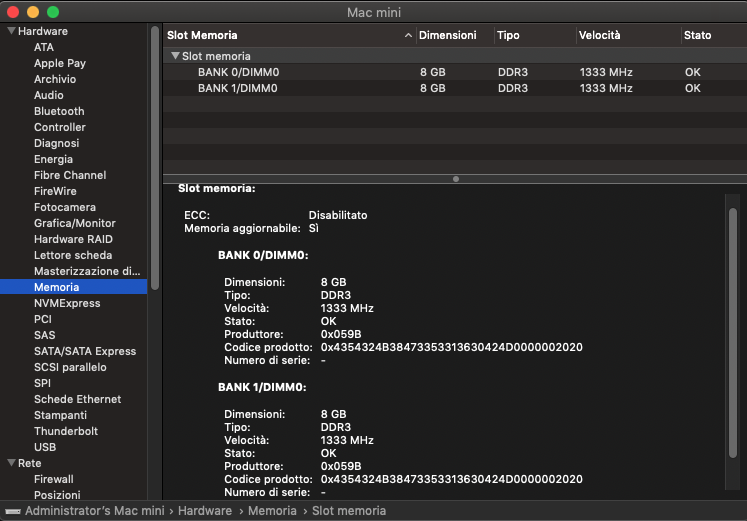Select Lettore scheda in the sidebar

(73, 255)
